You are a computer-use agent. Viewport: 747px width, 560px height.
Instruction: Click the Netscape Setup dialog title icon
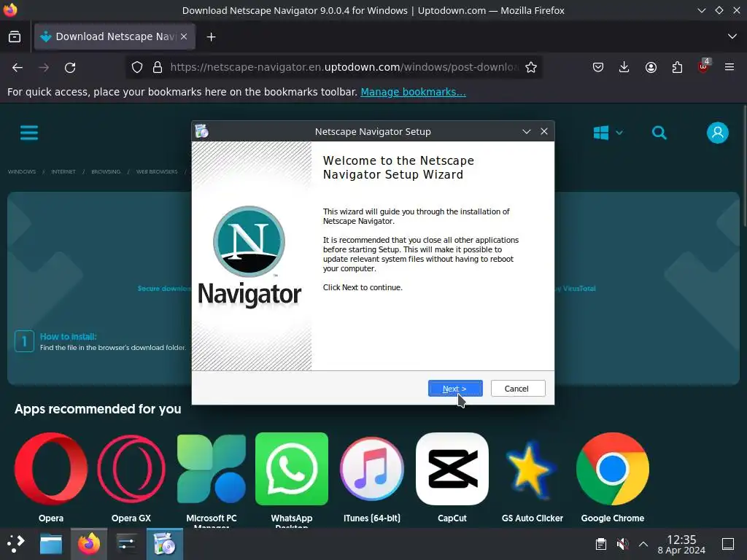pyautogui.click(x=201, y=131)
